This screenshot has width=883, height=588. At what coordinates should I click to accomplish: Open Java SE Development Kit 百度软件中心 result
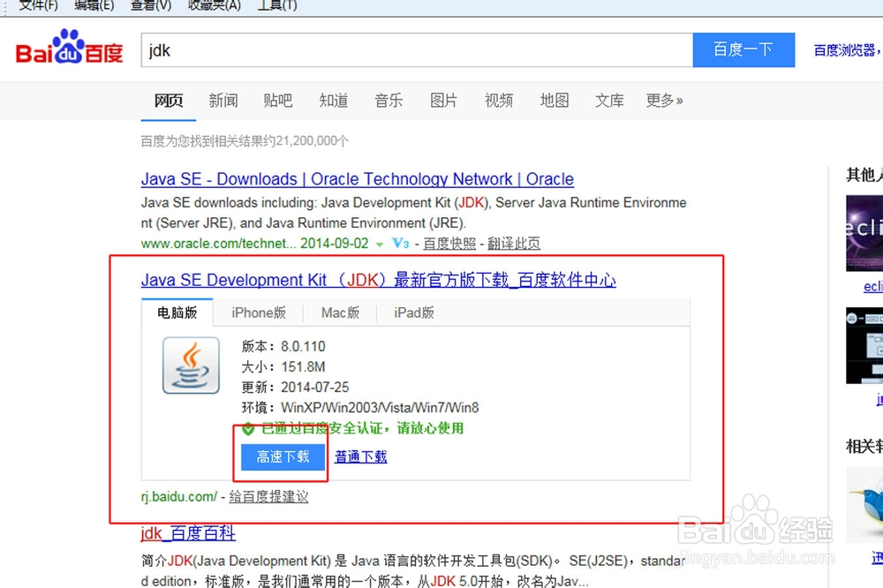tap(379, 280)
